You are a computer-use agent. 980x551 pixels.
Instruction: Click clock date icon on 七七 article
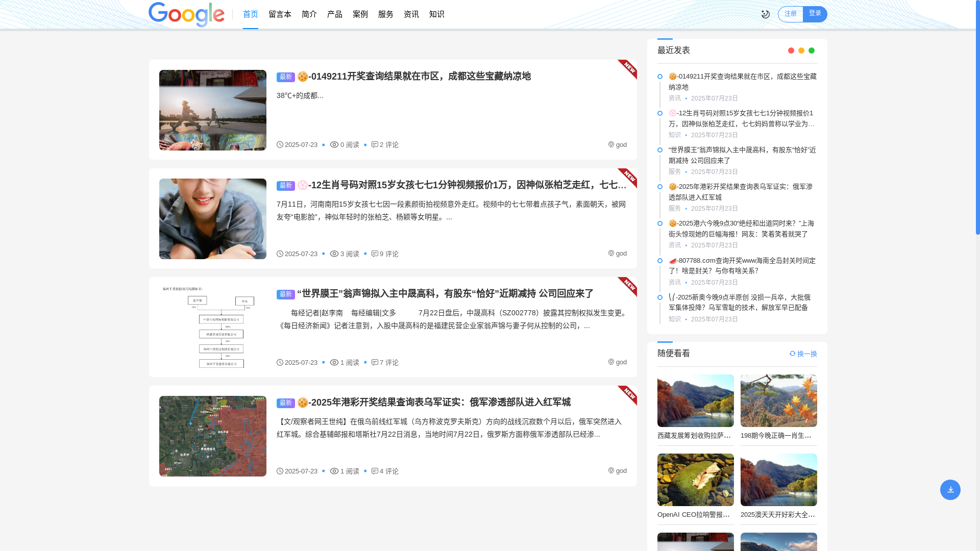280,254
